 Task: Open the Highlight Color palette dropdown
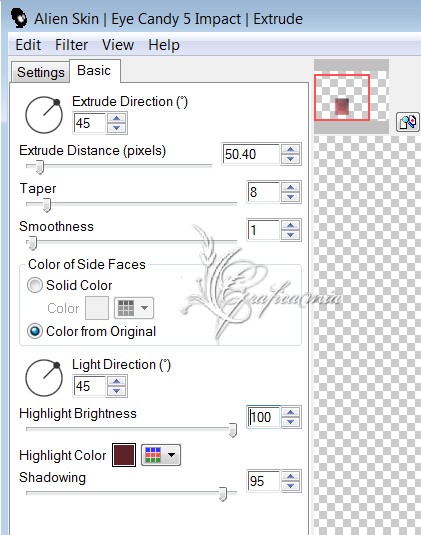pos(161,455)
